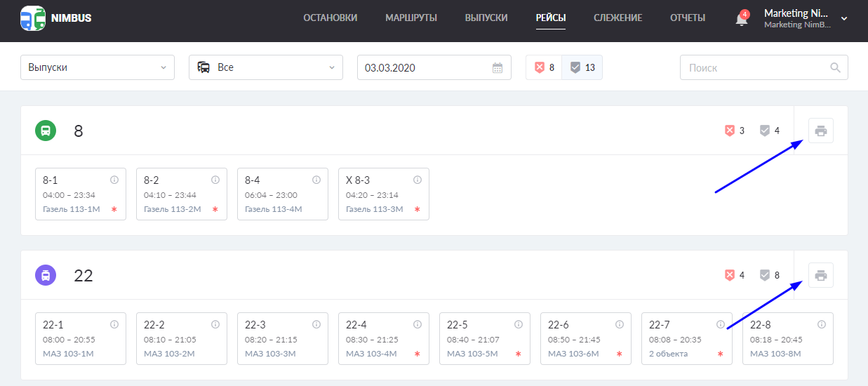Open info icon on card 8-2
The image size is (868, 386).
[215, 180]
